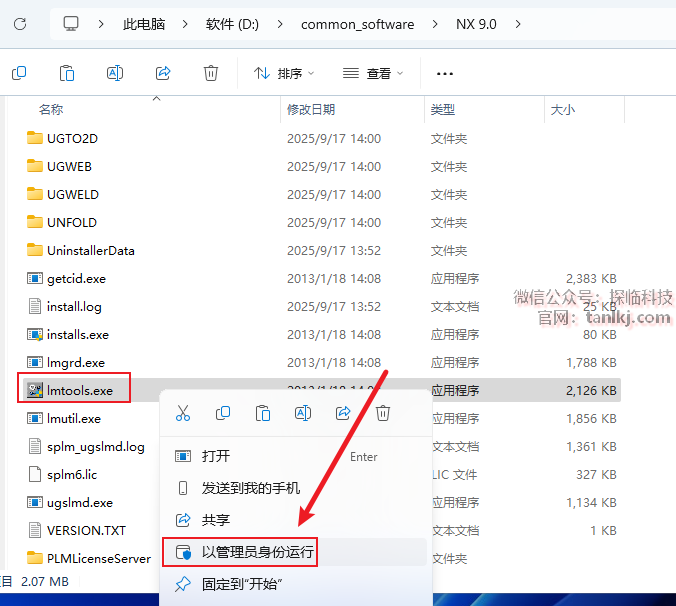Go to common_software in the address bar

pos(357,24)
